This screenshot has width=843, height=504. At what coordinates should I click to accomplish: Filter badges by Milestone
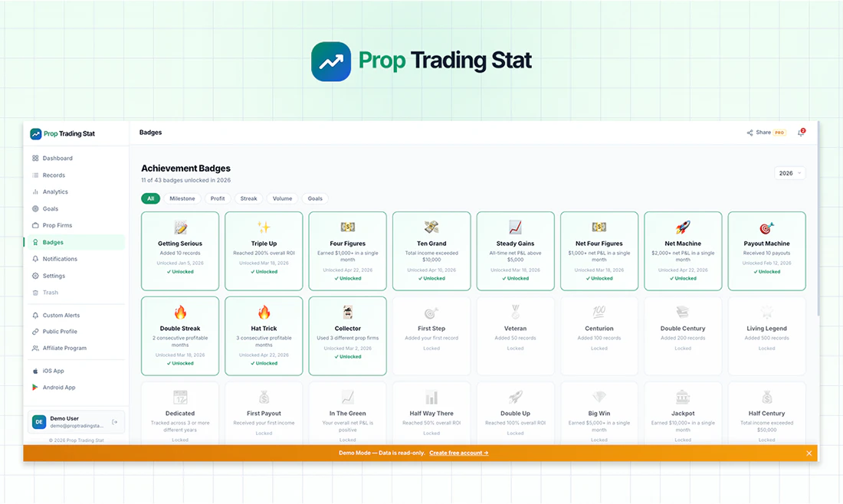[182, 199]
